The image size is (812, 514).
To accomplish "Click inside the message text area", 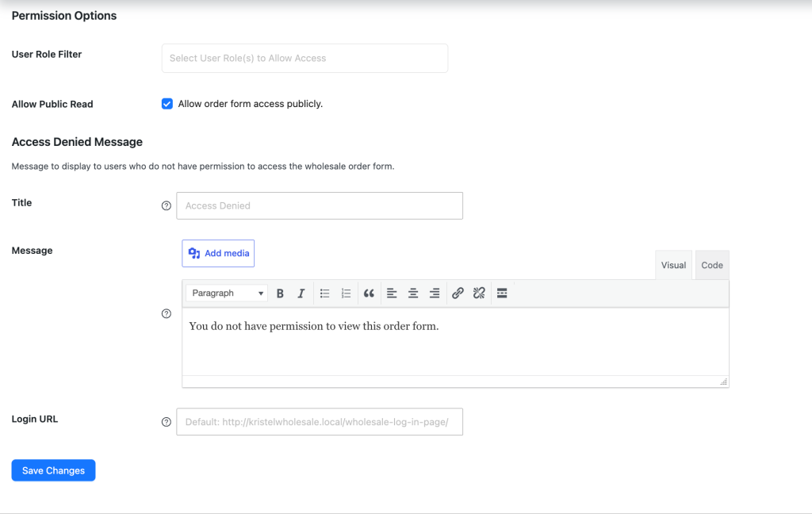I will click(455, 342).
